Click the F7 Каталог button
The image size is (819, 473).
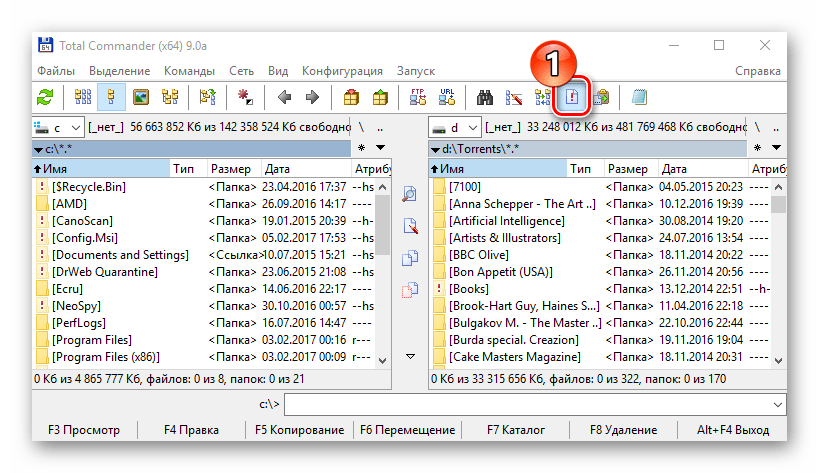coord(516,430)
